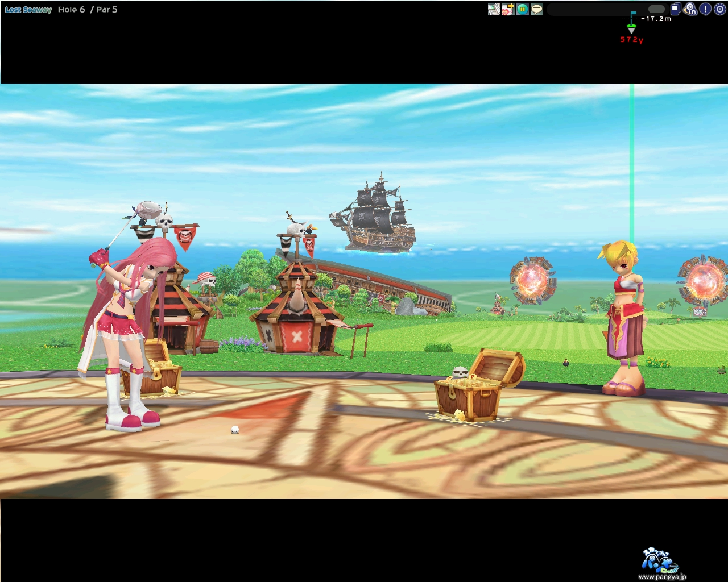Click the 'Lost Seaway' course name

[x=28, y=10]
